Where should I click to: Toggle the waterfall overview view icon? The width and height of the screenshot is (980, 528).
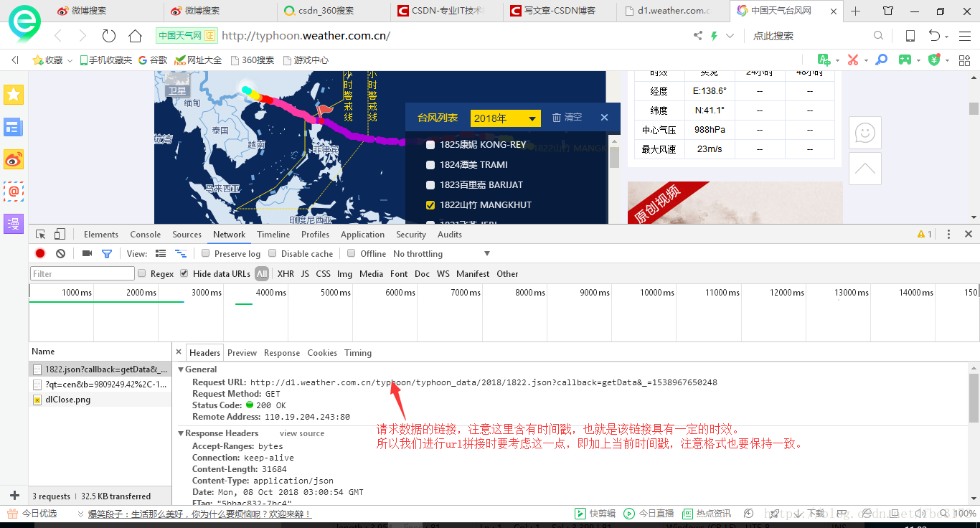(181, 253)
